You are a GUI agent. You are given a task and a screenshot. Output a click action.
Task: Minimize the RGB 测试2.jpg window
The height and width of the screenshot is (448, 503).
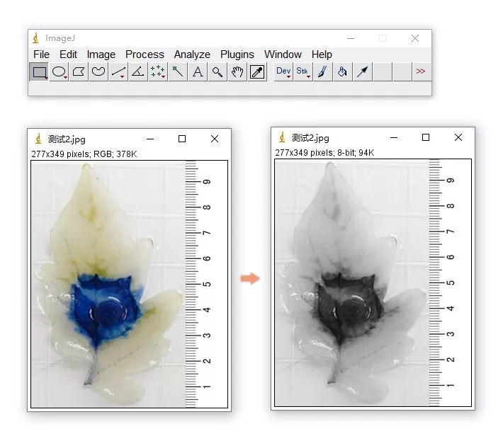point(150,139)
